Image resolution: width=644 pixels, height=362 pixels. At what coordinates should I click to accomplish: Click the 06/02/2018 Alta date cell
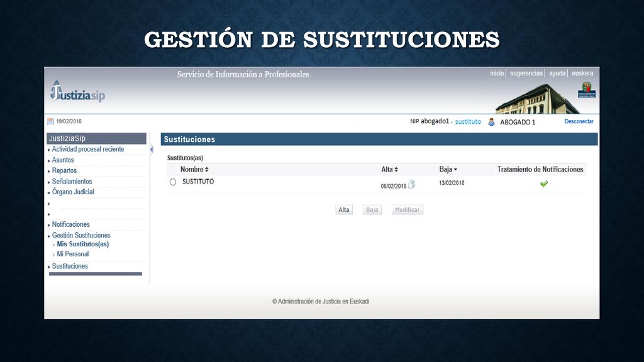[393, 186]
